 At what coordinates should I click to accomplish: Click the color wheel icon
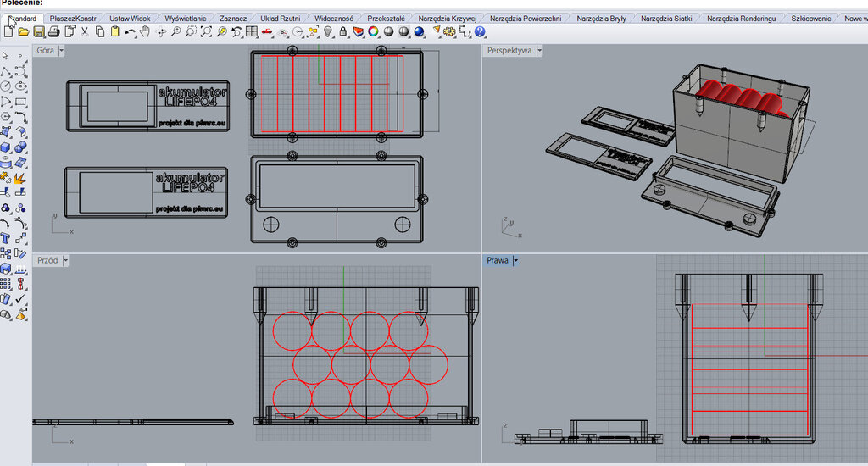(x=373, y=31)
